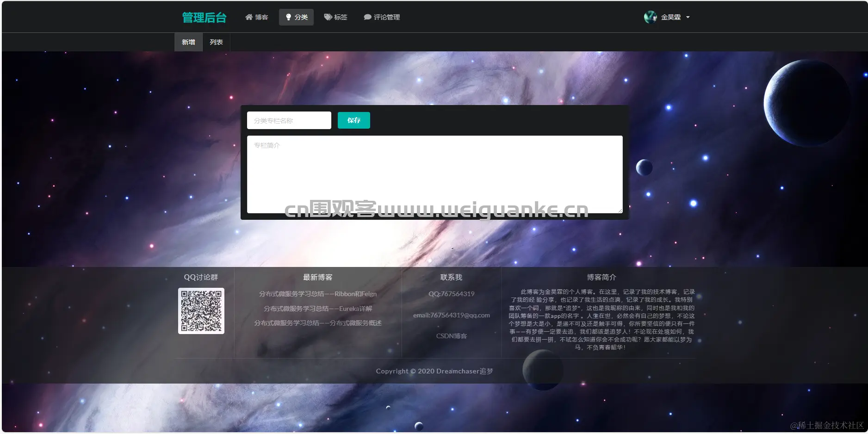Click the QQ:767564319 contact entry
This screenshot has height=434, width=868.
pyautogui.click(x=451, y=294)
